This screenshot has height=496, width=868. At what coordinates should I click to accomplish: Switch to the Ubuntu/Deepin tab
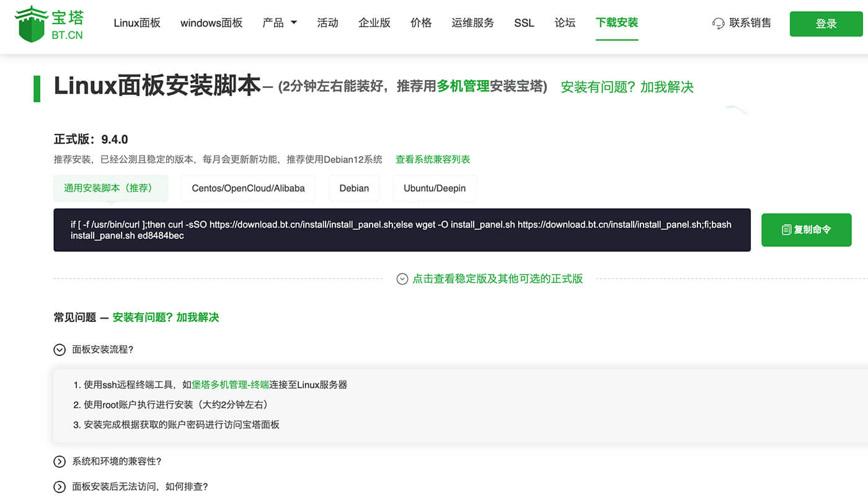[x=435, y=188]
